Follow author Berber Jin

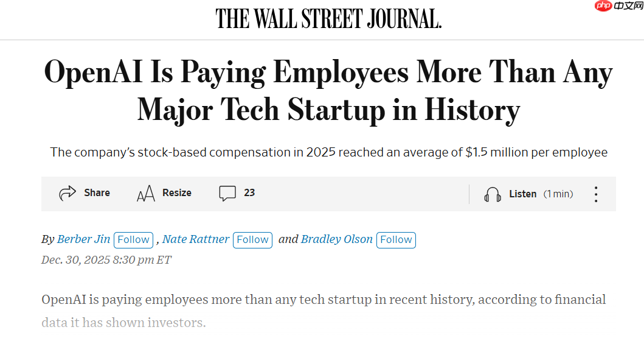[x=133, y=240]
